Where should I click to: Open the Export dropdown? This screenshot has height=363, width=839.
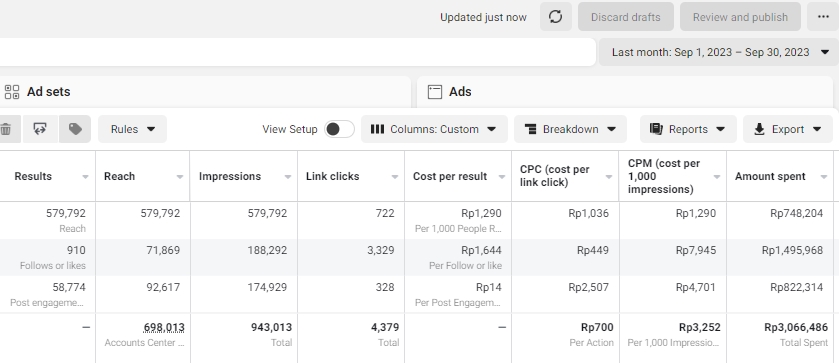788,129
